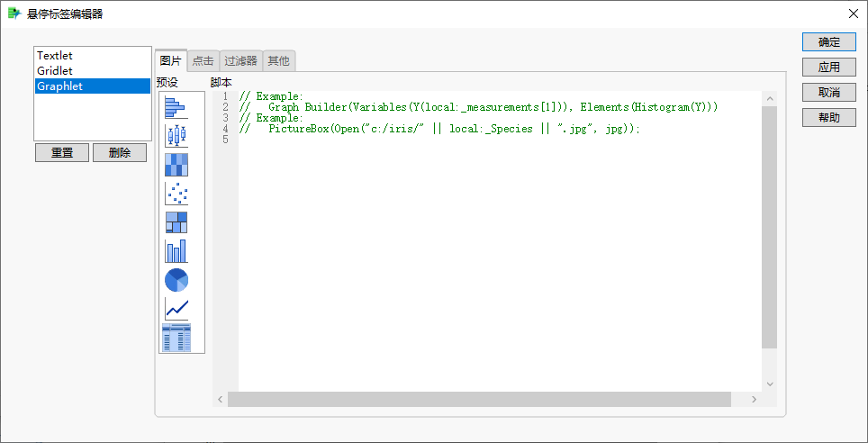Click the script editor's scroll up arrow

point(770,98)
